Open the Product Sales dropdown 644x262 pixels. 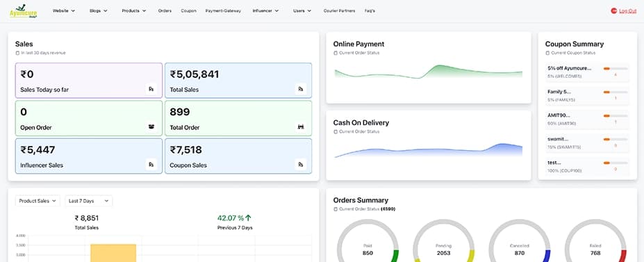pos(38,201)
